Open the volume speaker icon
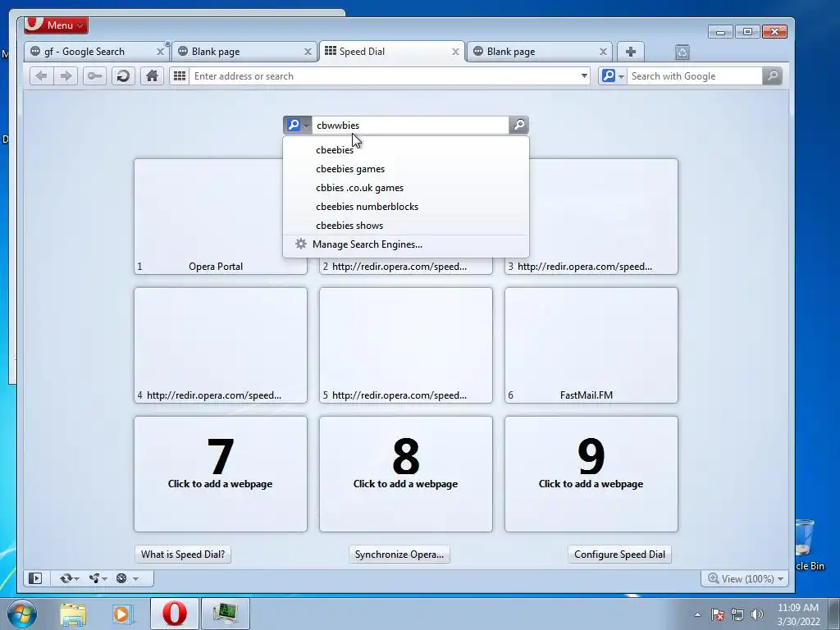The image size is (840, 630). (x=757, y=614)
